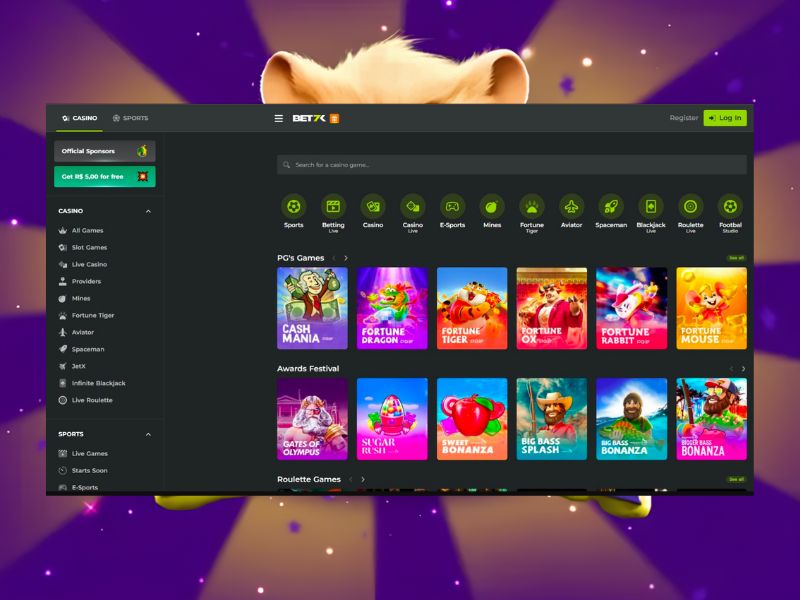This screenshot has width=800, height=600.
Task: Open the Football Studio icon
Action: click(x=730, y=207)
